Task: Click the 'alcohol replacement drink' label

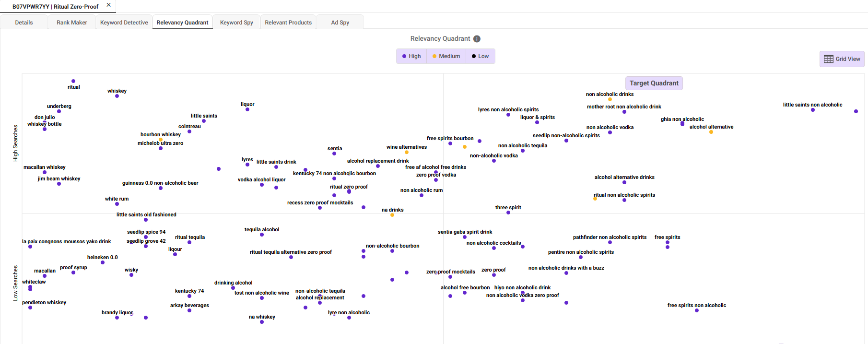Action: 378,161
